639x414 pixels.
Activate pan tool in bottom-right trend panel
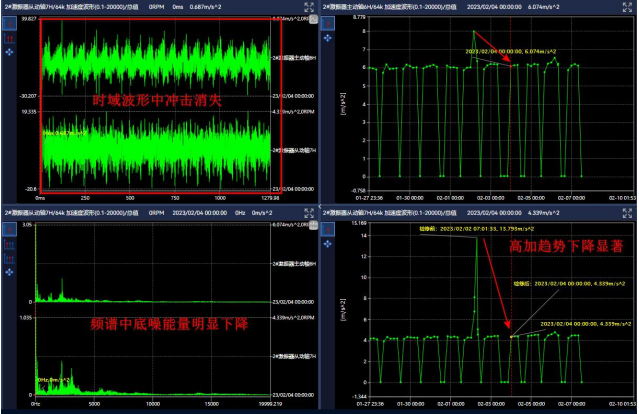click(328, 243)
